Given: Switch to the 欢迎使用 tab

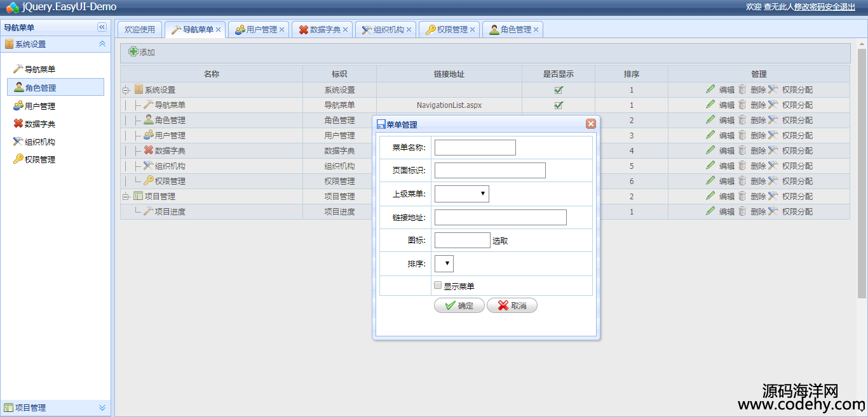Looking at the screenshot, I should [140, 30].
